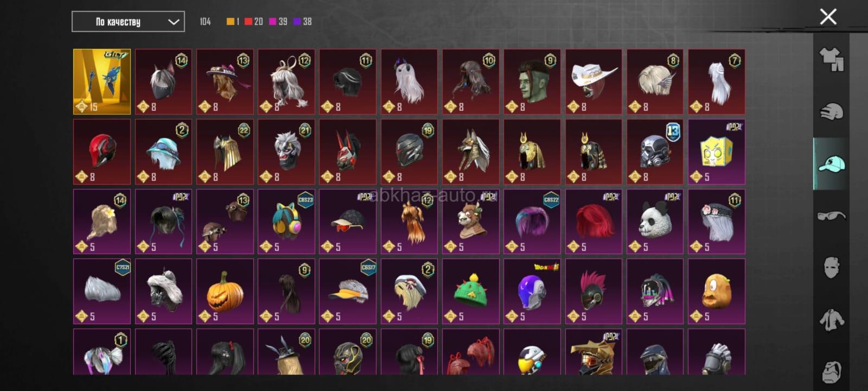Open the backpack category icon at bottom
The width and height of the screenshot is (868, 391).
tap(831, 372)
